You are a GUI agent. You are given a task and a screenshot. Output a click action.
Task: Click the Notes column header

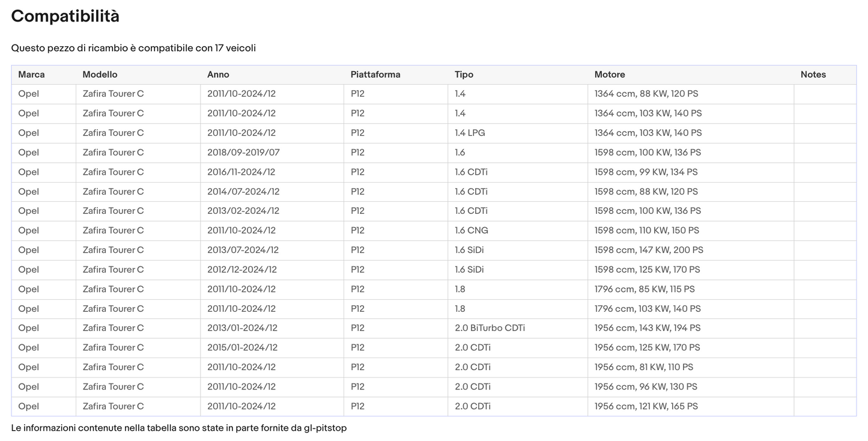pos(813,75)
